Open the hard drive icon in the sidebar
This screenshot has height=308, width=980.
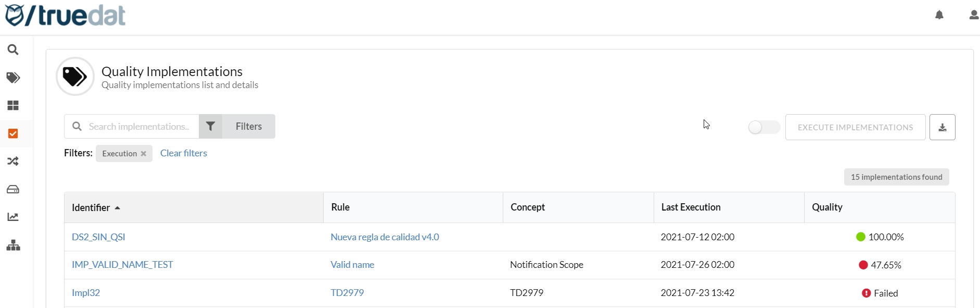click(13, 190)
